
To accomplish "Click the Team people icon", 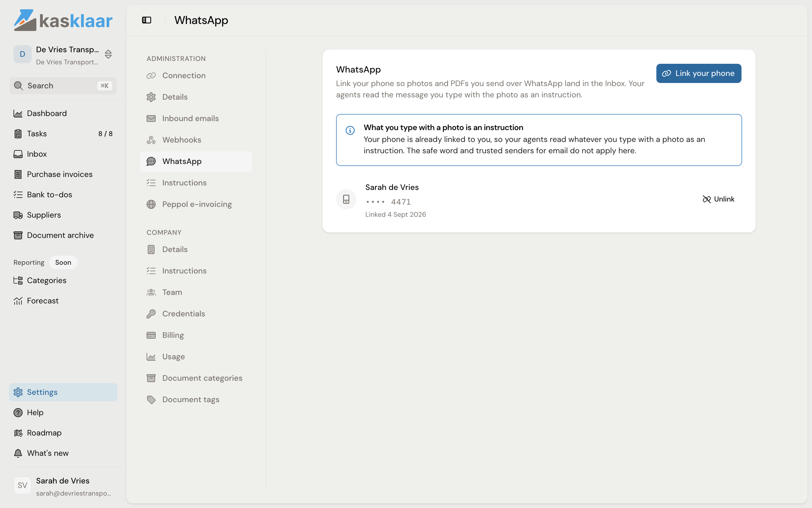I will pyautogui.click(x=151, y=292).
